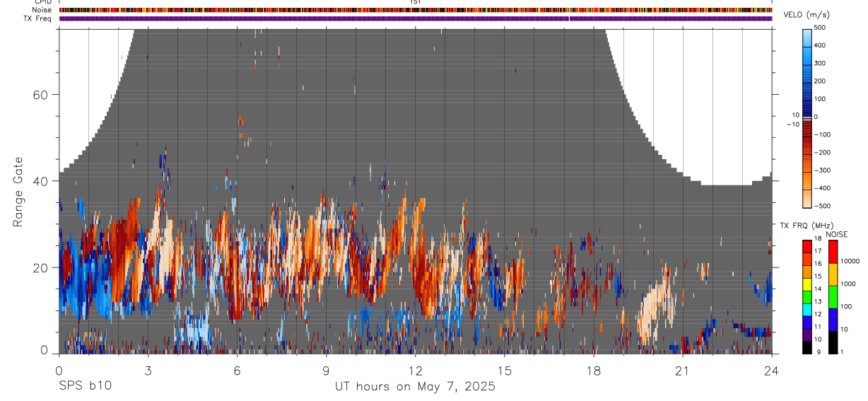Click the "Noise" strip label at top left
Image resolution: width=868 pixels, height=401 pixels.
click(42, 10)
